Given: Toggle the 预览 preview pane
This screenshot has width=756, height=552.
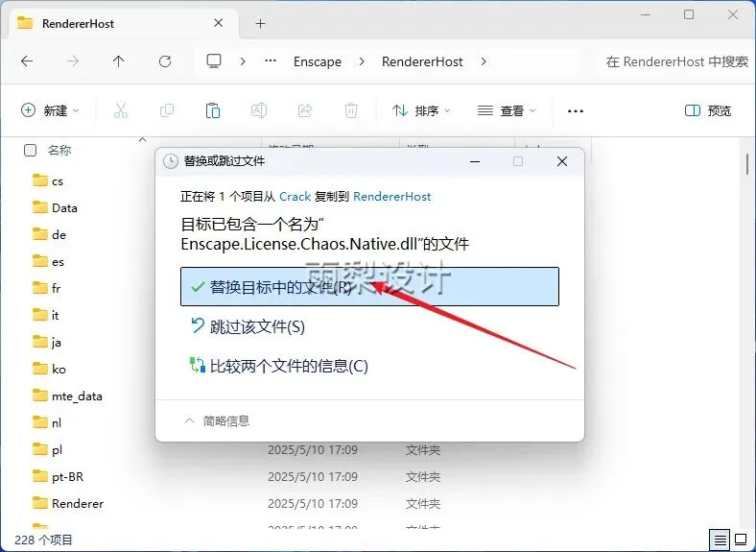Looking at the screenshot, I should pyautogui.click(x=708, y=110).
